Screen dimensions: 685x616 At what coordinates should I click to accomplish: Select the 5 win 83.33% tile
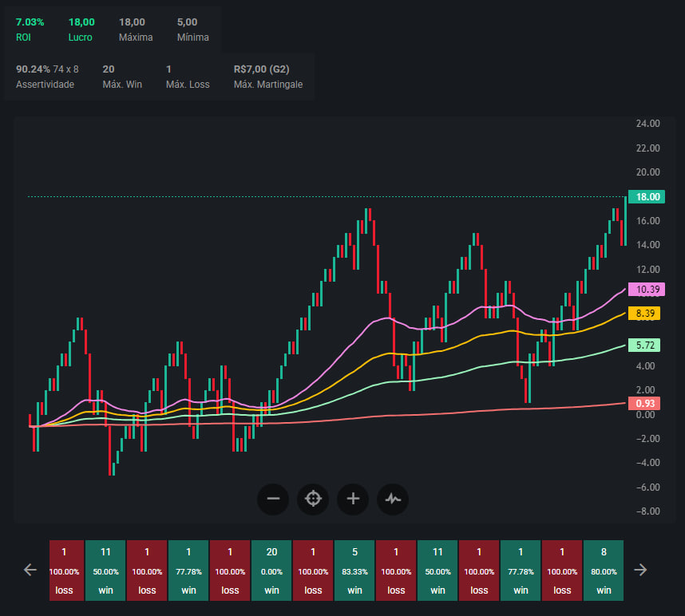coord(354,570)
